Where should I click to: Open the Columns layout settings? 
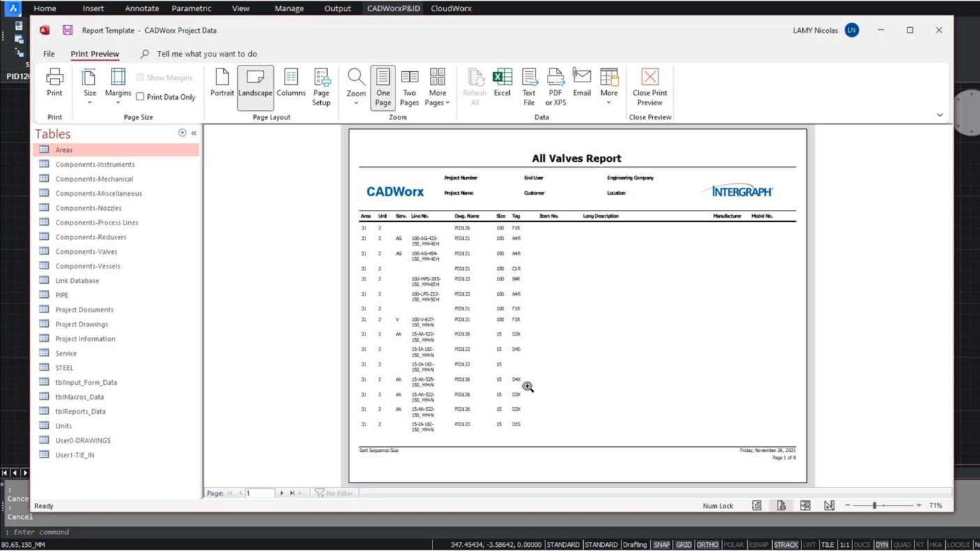click(291, 84)
